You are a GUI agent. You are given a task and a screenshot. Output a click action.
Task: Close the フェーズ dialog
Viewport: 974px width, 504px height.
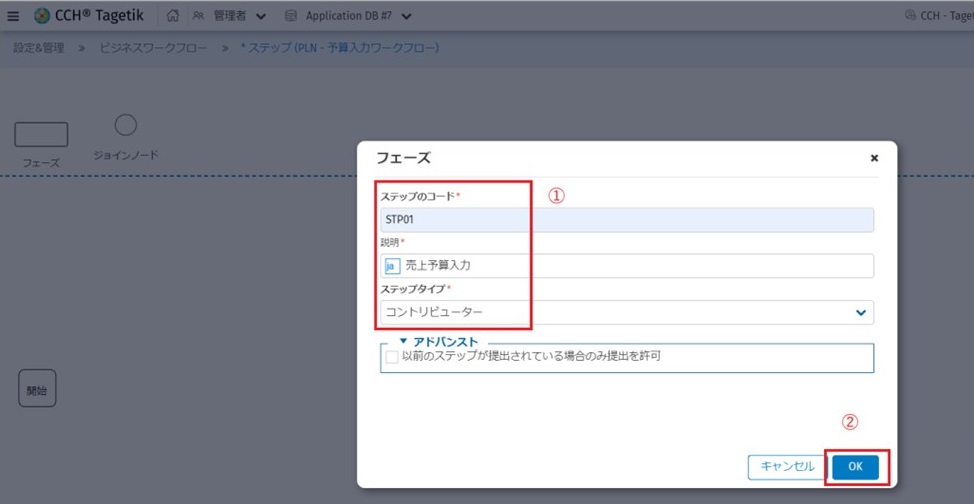[x=874, y=158]
